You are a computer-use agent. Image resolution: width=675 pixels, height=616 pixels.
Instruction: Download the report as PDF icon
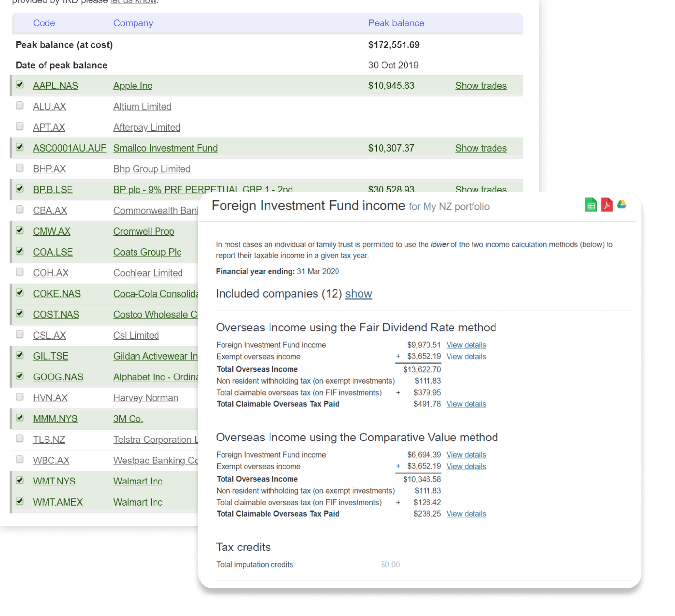pyautogui.click(x=607, y=205)
